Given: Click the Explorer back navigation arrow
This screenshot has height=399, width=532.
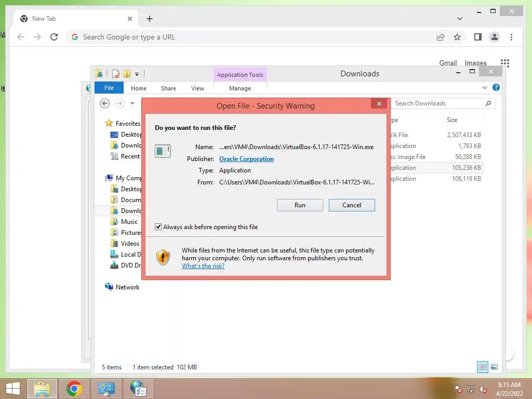Looking at the screenshot, I should point(104,103).
